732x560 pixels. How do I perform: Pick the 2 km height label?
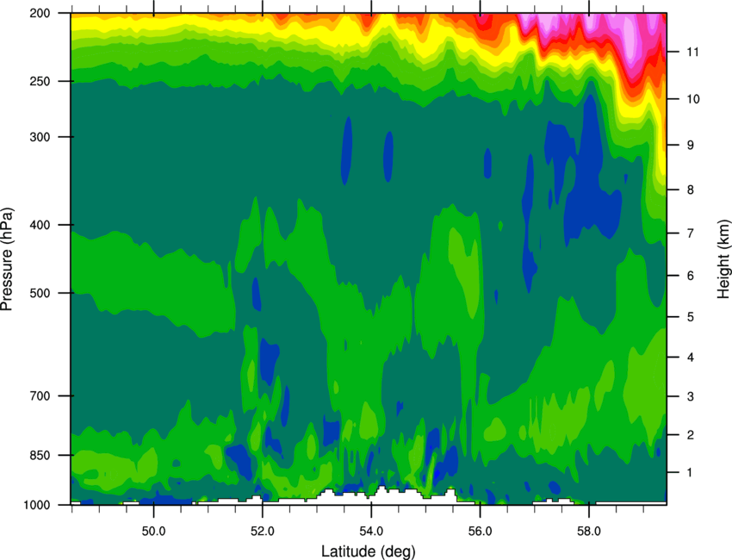tap(691, 435)
